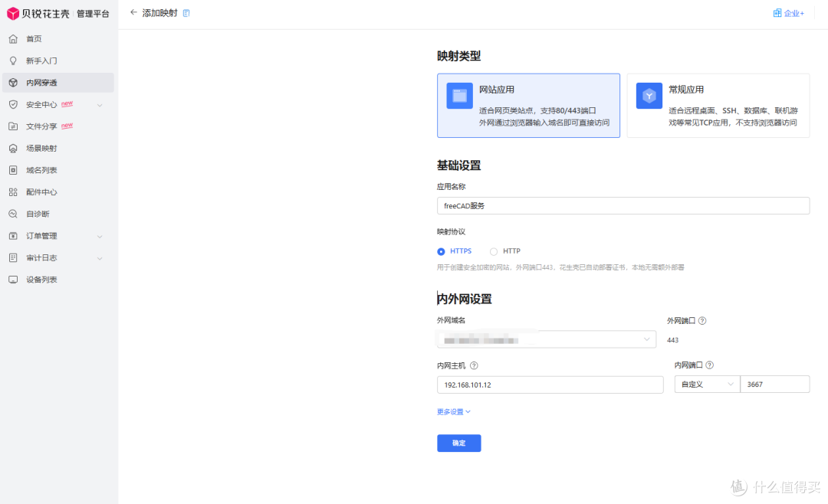
Task: Click the blue 常规应用 hexagon icon
Action: tap(649, 96)
